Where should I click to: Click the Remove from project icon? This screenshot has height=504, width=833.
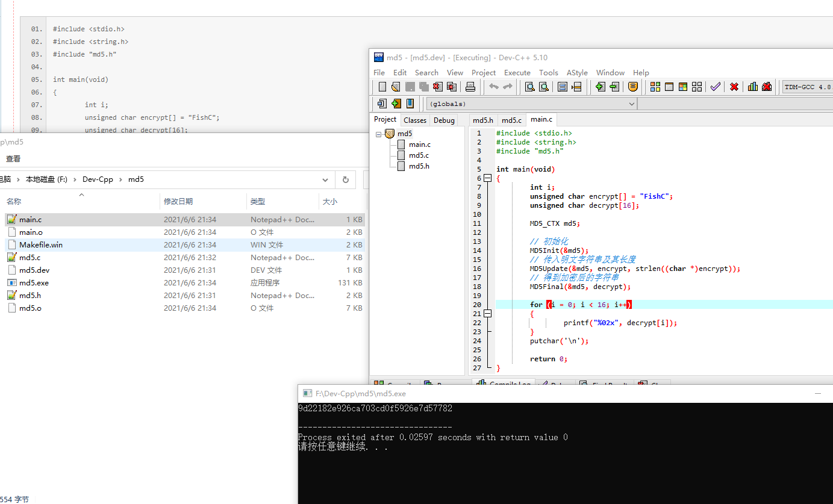(x=614, y=87)
